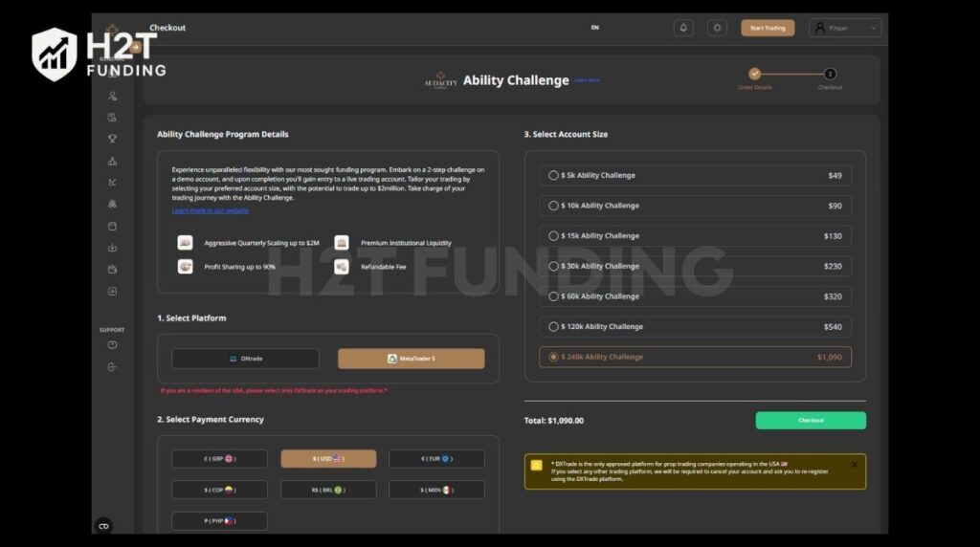980x547 pixels.
Task: Open the user account dropdown
Action: tap(845, 28)
